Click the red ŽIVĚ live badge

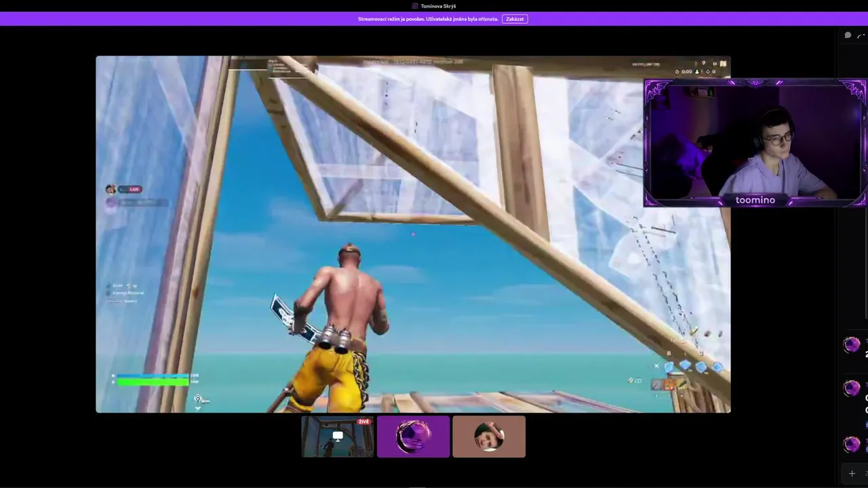point(364,422)
